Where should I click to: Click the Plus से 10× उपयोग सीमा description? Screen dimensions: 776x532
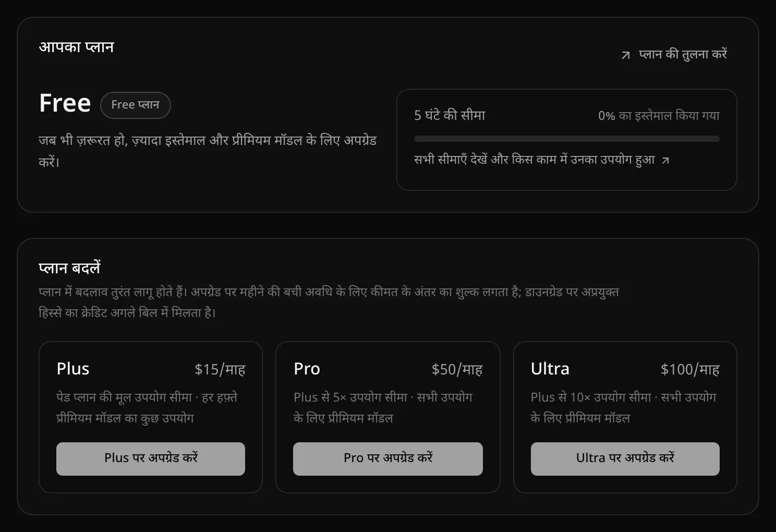pyautogui.click(x=624, y=407)
